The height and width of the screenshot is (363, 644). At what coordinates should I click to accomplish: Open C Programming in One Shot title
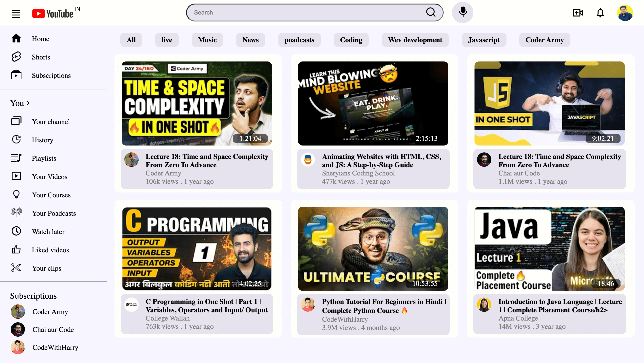206,306
